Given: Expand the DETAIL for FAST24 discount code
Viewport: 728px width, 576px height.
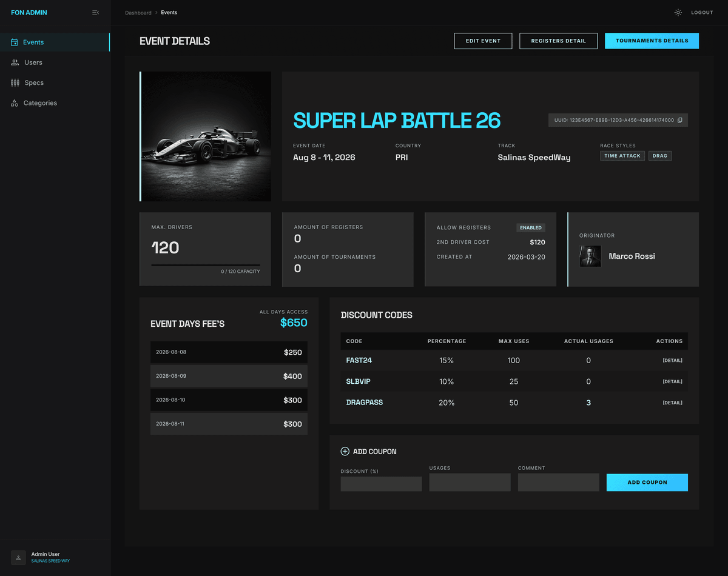Looking at the screenshot, I should click(x=672, y=360).
